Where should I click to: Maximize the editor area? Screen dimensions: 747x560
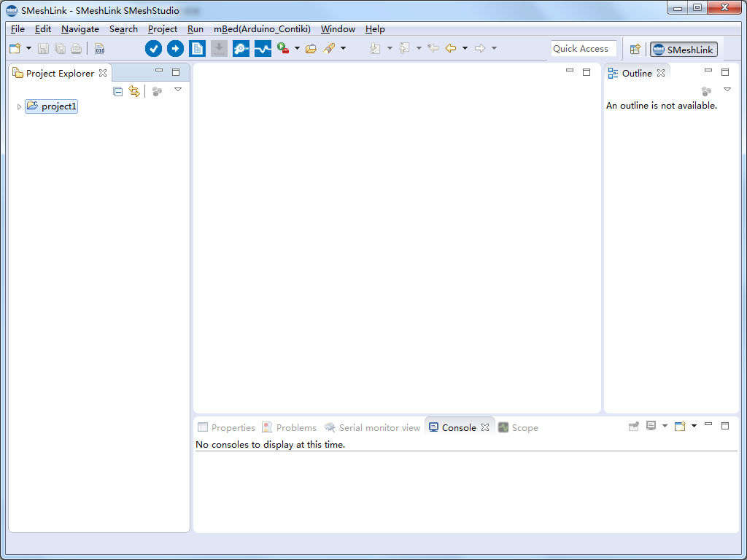click(587, 72)
